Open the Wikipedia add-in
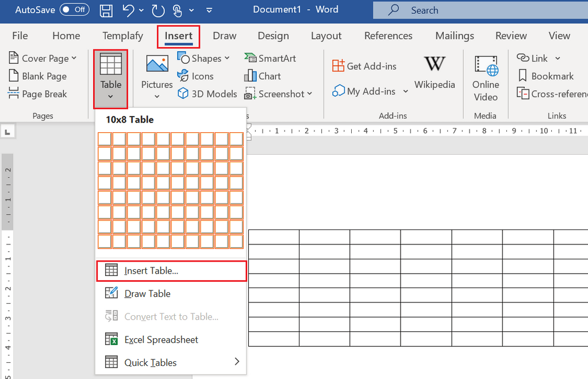Screen dimensions: 588x379 click(x=435, y=72)
